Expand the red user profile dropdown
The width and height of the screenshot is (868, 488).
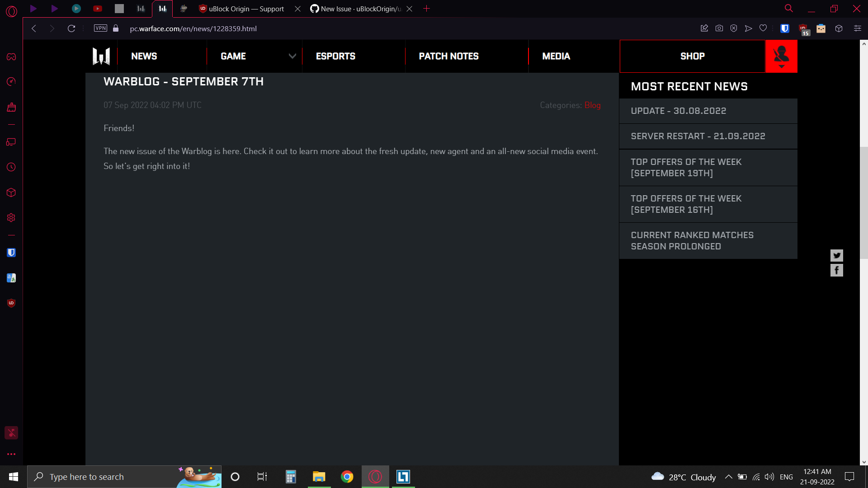(781, 56)
